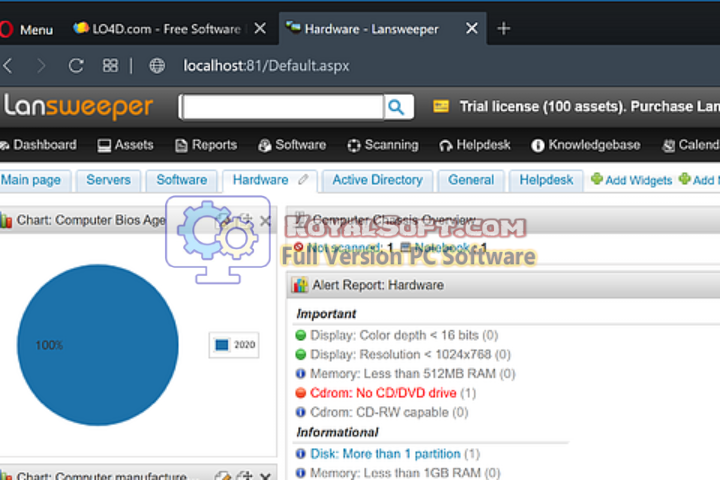The height and width of the screenshot is (480, 720).
Task: Click the magnifier search button
Action: click(397, 107)
